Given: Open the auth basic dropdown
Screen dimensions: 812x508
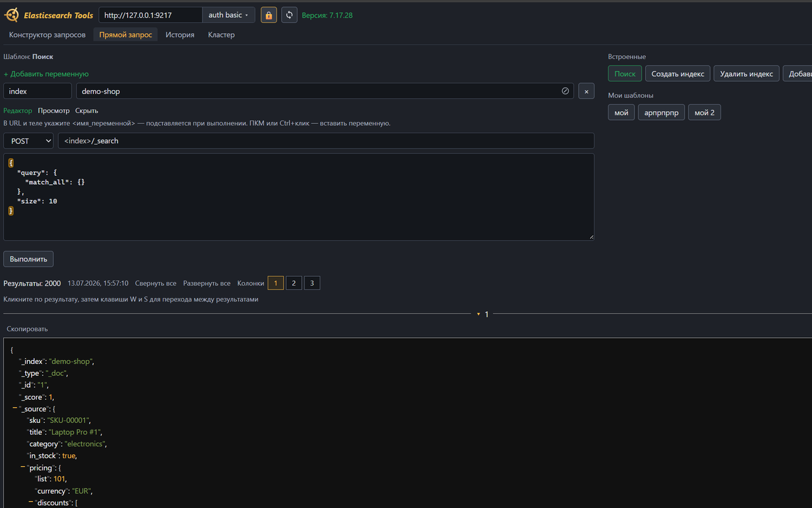Looking at the screenshot, I should point(229,15).
